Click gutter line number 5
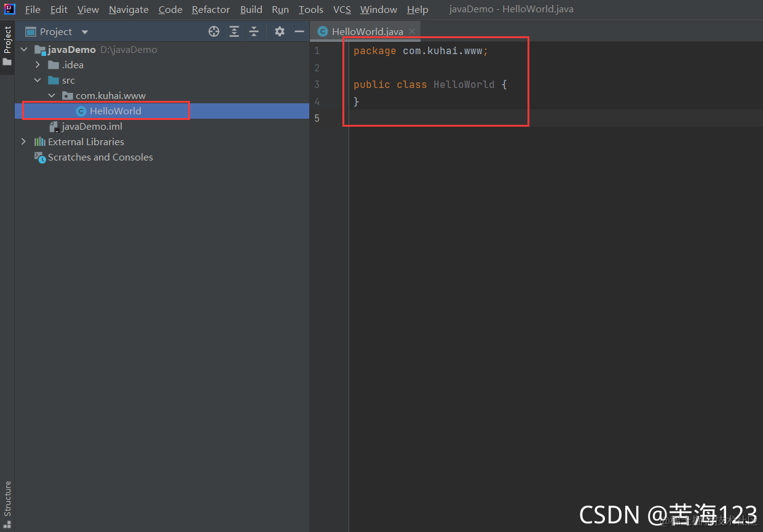 tap(317, 118)
